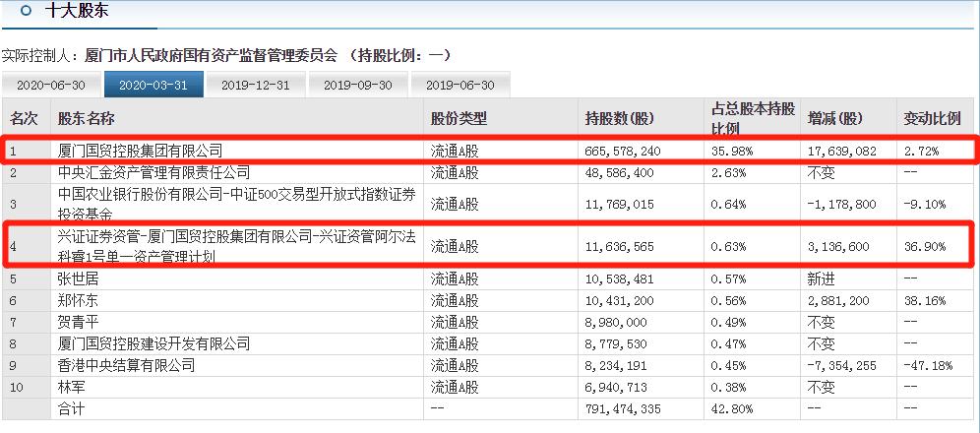Screen dimensions: 980x433
Task: Show the 2019-09-30 shareholder data tab
Action: 358,85
